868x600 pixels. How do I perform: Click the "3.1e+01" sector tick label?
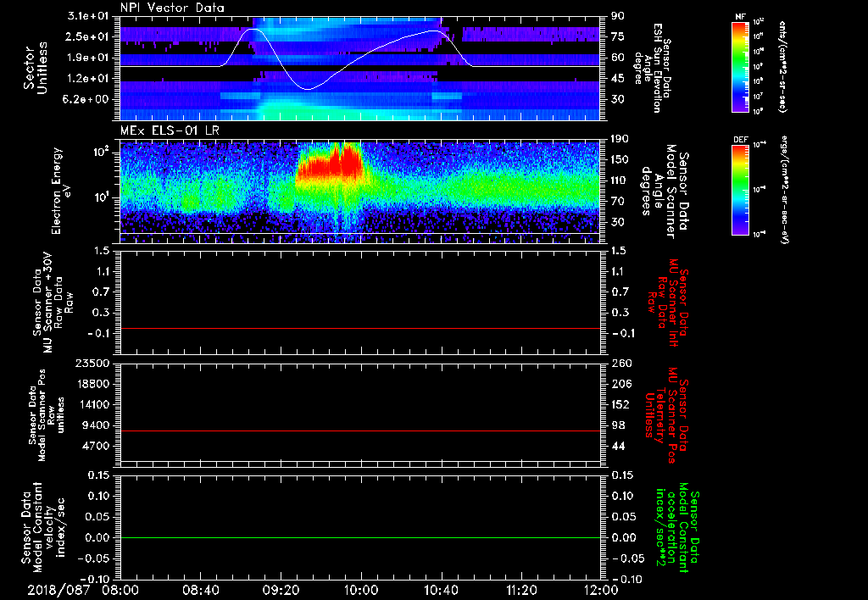(89, 16)
